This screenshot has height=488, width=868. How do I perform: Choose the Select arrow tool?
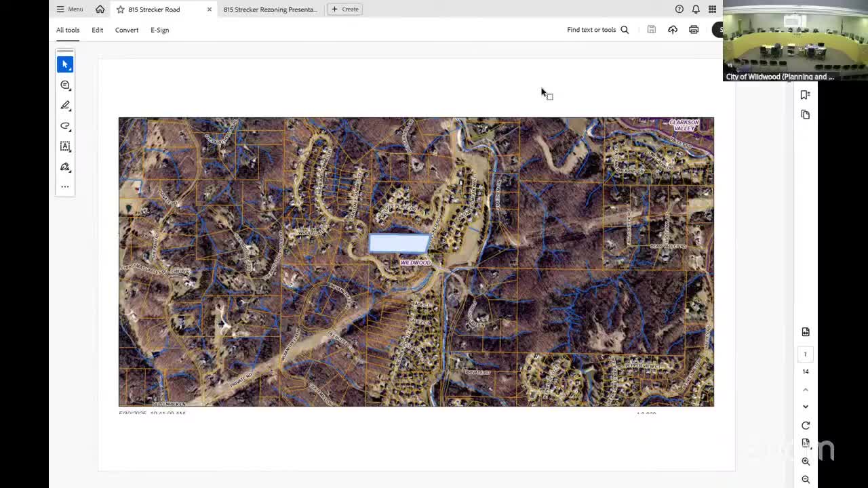(65, 64)
